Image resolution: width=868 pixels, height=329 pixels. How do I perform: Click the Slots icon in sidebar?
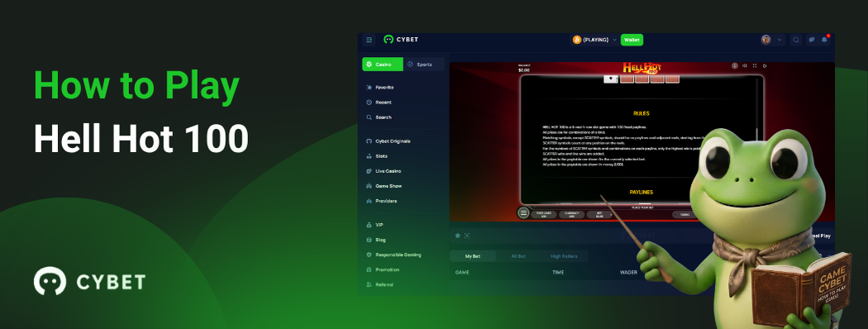(x=369, y=156)
